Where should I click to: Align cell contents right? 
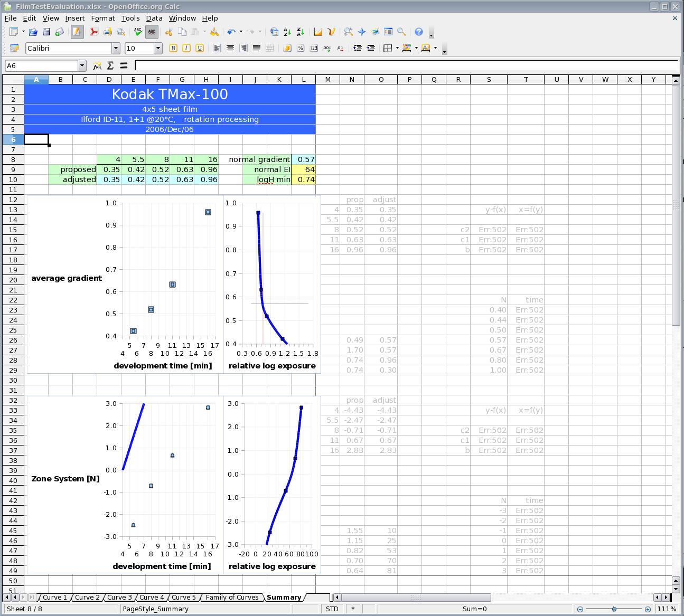(x=243, y=48)
